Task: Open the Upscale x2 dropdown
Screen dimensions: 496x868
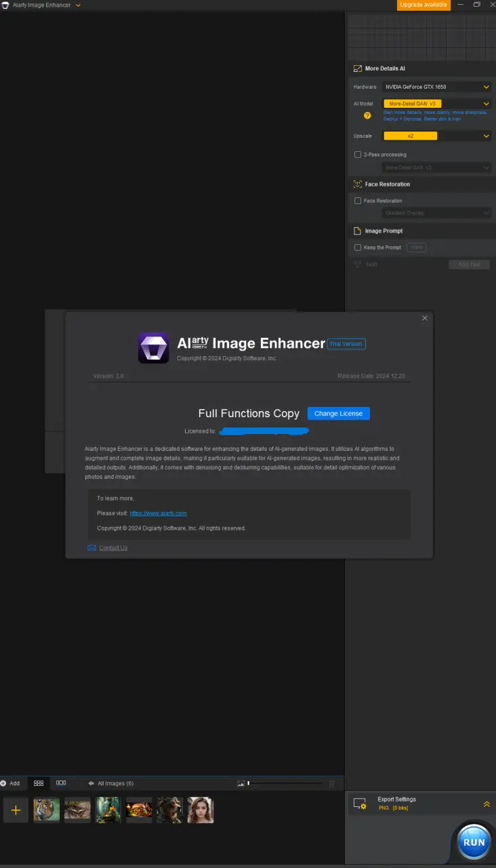Action: (436, 136)
